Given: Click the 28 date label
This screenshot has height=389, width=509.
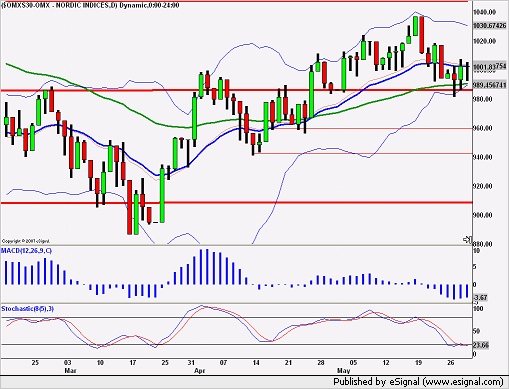Looking at the screenshot, I should coord(320,363).
